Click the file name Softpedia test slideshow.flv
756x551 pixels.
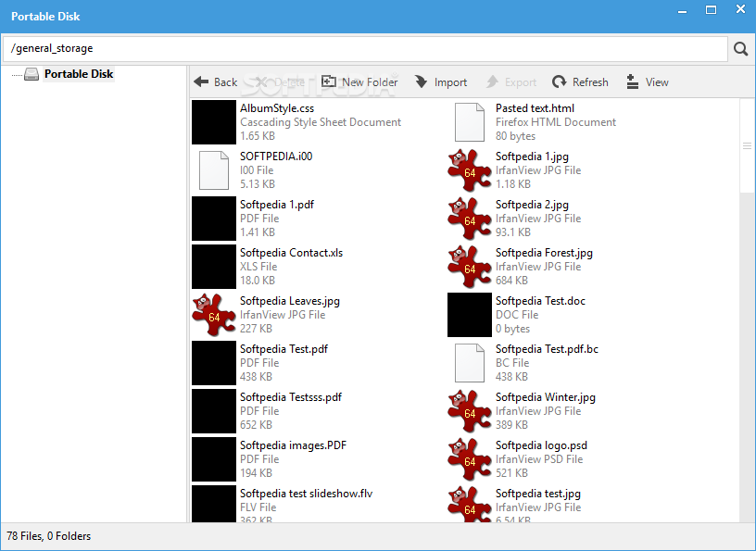click(x=306, y=494)
